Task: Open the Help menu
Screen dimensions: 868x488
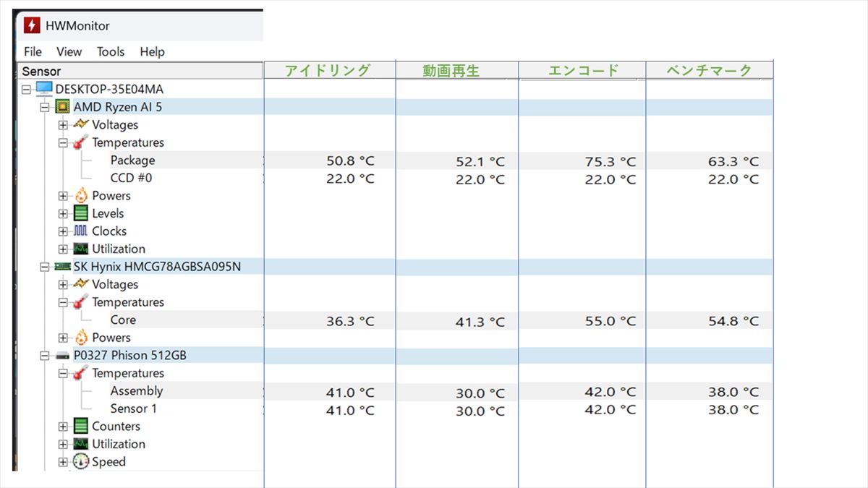Action: (x=152, y=52)
